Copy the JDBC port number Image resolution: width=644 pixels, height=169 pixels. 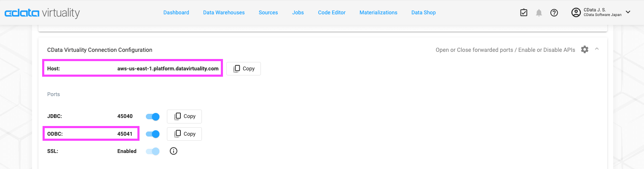184,116
